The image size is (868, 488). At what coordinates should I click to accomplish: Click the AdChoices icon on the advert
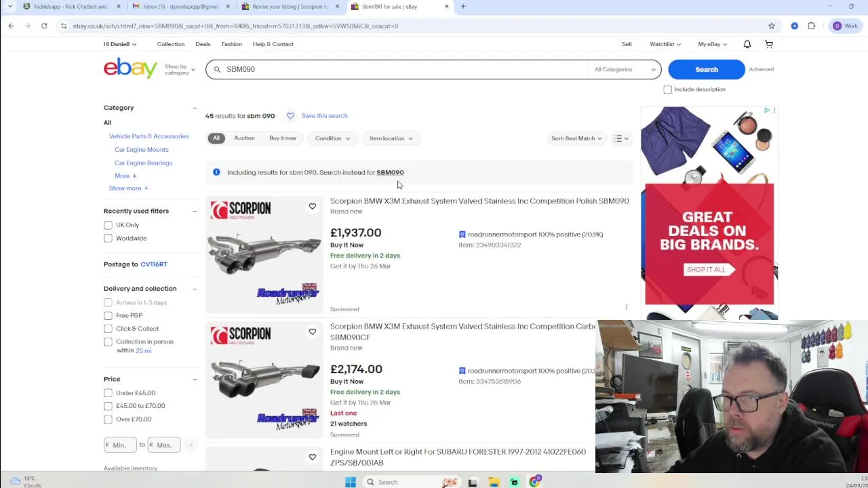[767, 110]
